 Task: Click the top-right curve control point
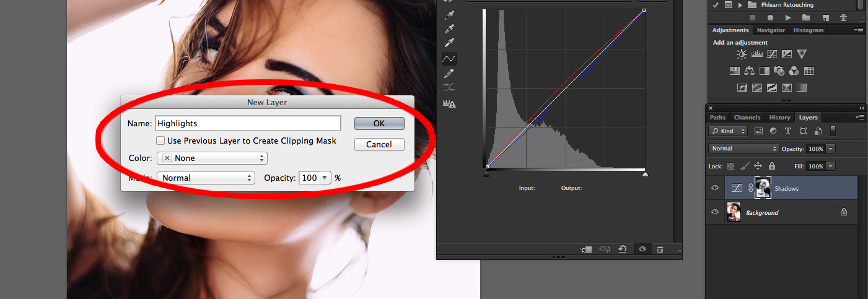[644, 10]
